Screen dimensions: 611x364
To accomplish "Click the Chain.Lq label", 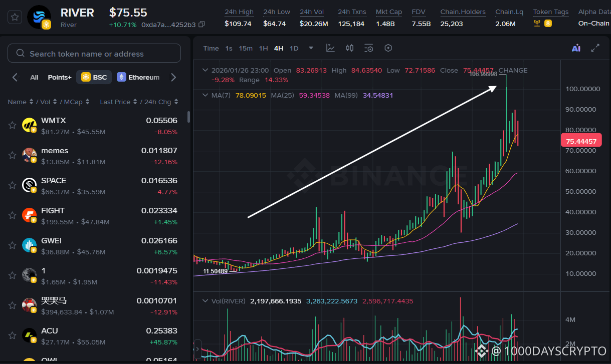I will [x=509, y=12].
